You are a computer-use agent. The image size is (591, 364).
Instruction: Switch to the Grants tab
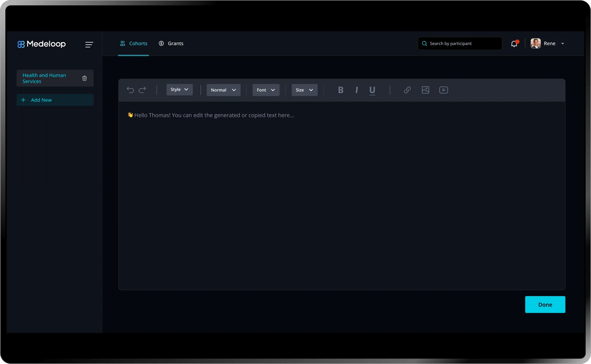pyautogui.click(x=171, y=44)
